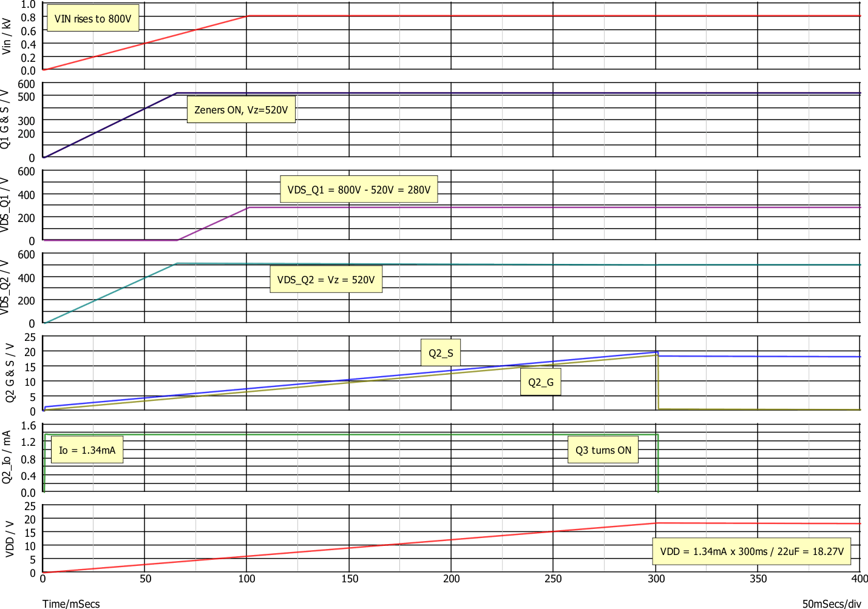Click the 150 tick on time axis

pyautogui.click(x=349, y=579)
